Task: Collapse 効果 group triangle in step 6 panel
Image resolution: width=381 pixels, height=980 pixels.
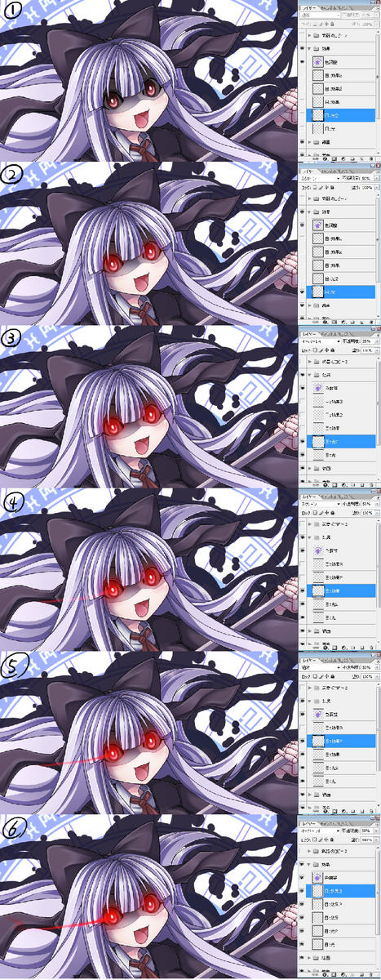Action: [309, 864]
